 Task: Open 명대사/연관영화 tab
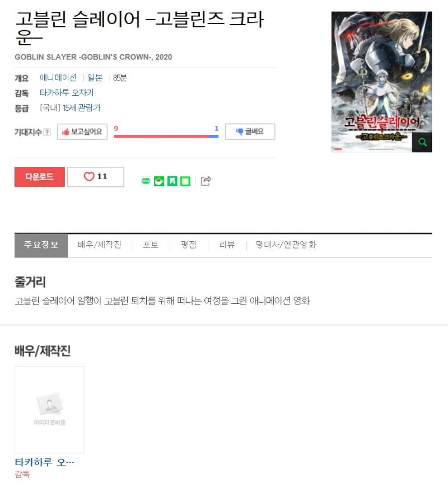tap(286, 245)
